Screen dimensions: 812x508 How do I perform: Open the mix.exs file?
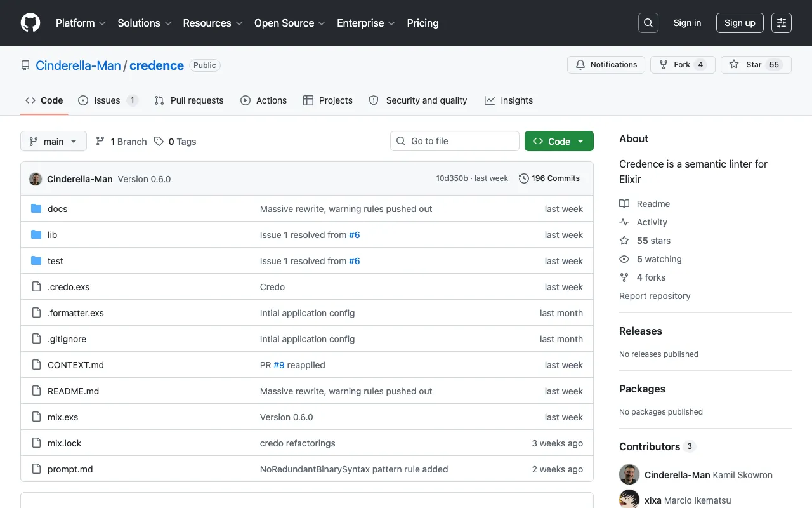[x=63, y=417]
